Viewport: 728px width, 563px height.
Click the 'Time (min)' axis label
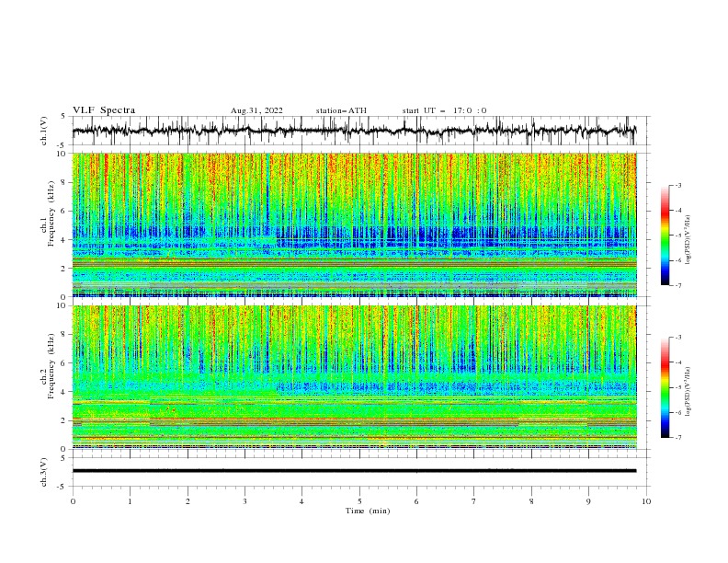[368, 511]
